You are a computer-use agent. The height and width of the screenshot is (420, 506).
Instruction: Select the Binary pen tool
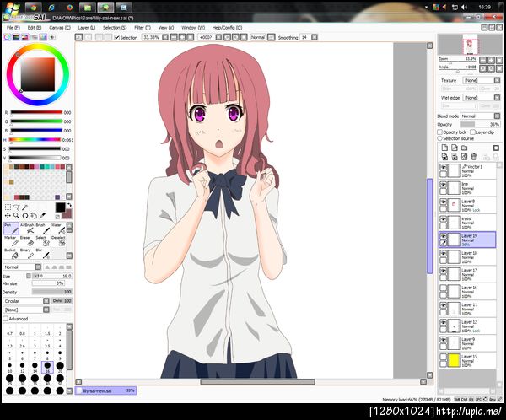pos(27,253)
